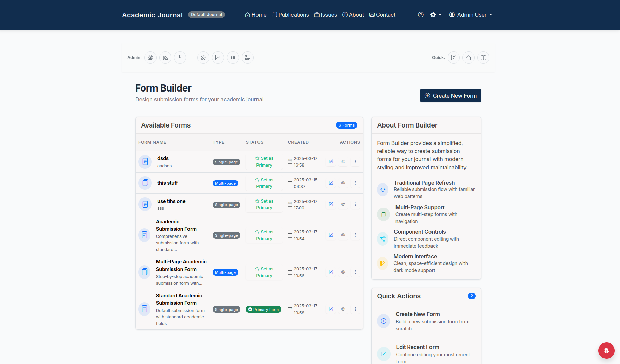Edit the dsds form
620x364 pixels.
331,162
